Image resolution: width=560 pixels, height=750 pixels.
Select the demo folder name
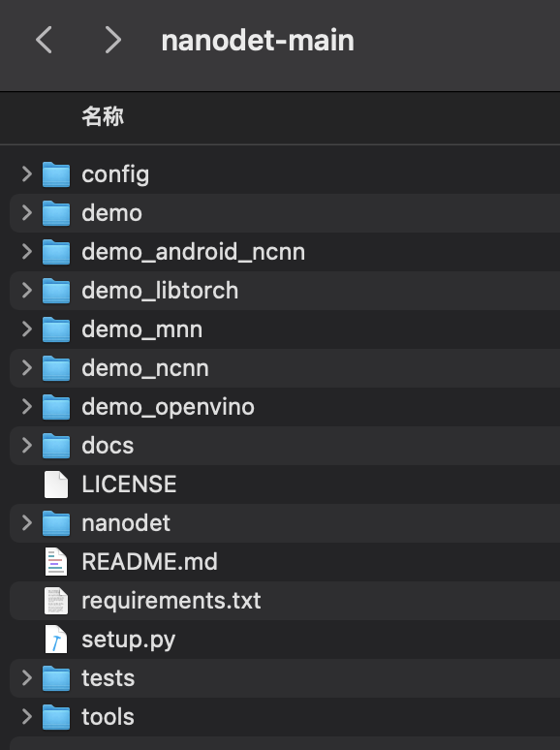coord(112,213)
